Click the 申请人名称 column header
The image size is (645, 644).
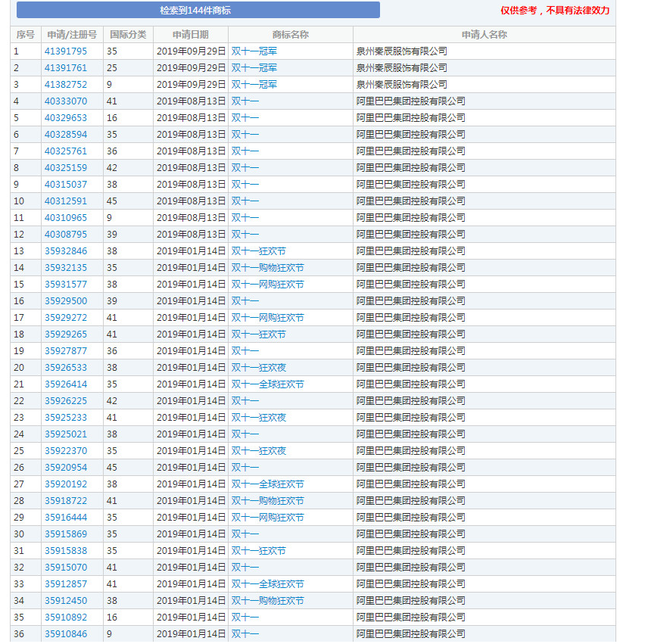pos(485,35)
